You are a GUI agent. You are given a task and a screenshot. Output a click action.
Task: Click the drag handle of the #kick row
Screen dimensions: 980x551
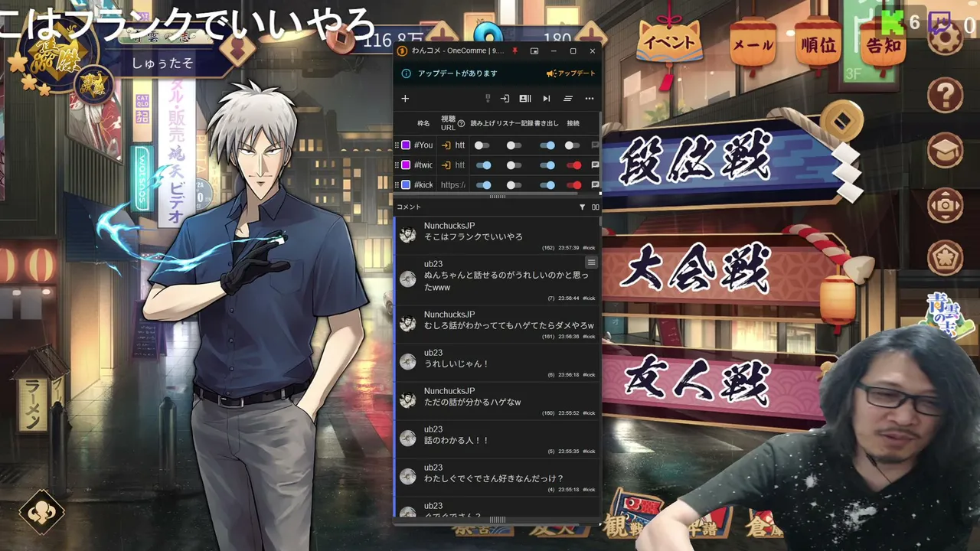pos(397,184)
